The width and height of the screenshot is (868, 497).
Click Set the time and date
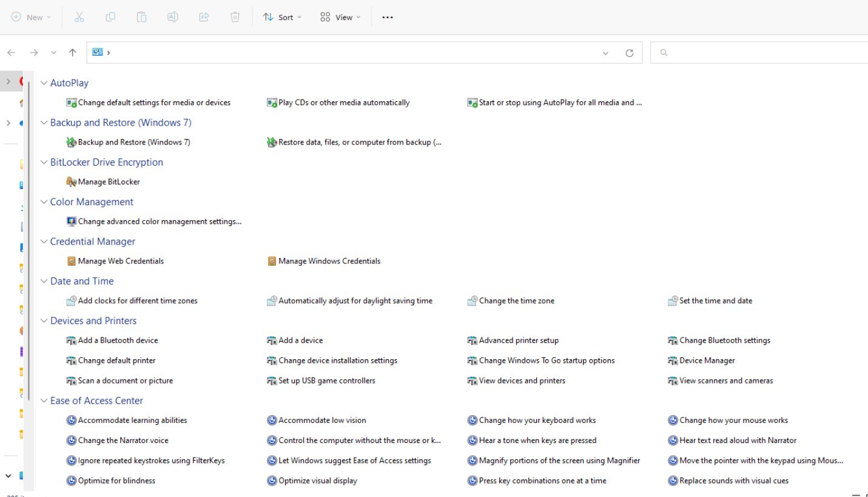pyautogui.click(x=716, y=300)
